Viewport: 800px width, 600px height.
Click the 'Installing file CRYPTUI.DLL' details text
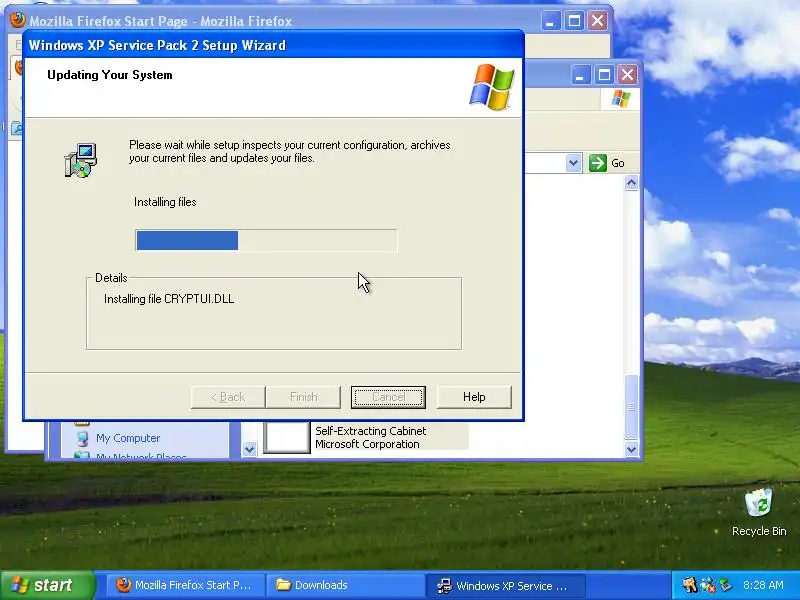click(x=169, y=299)
